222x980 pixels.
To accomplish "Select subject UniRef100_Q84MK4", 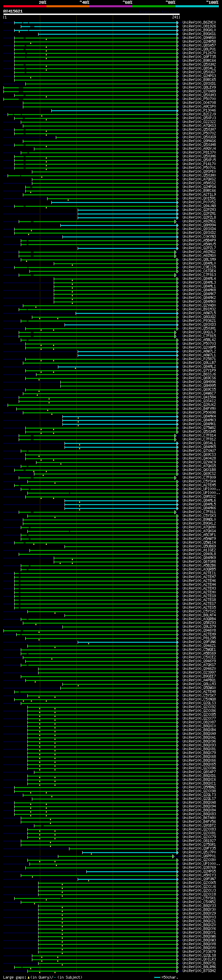I will [x=199, y=416].
